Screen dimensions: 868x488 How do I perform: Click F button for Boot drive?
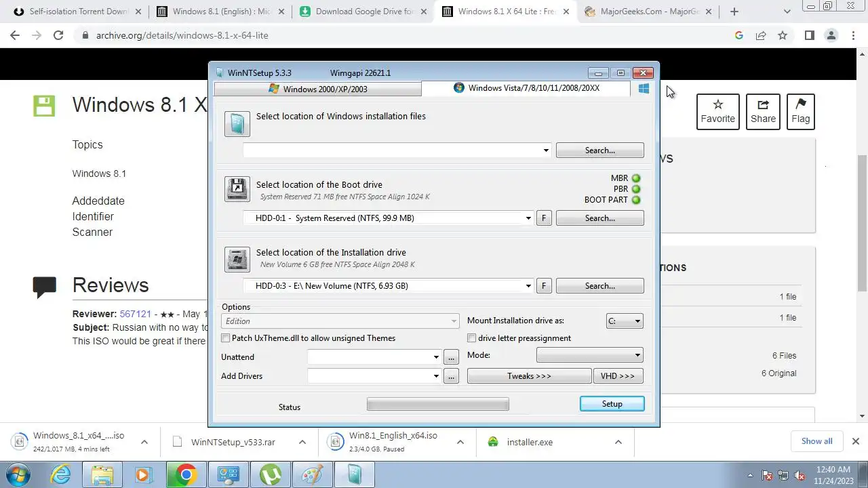(x=544, y=218)
